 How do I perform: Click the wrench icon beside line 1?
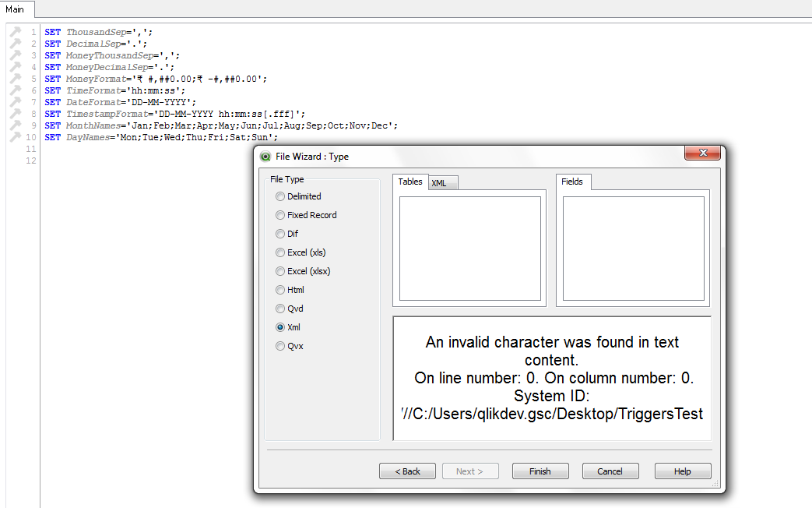point(15,32)
